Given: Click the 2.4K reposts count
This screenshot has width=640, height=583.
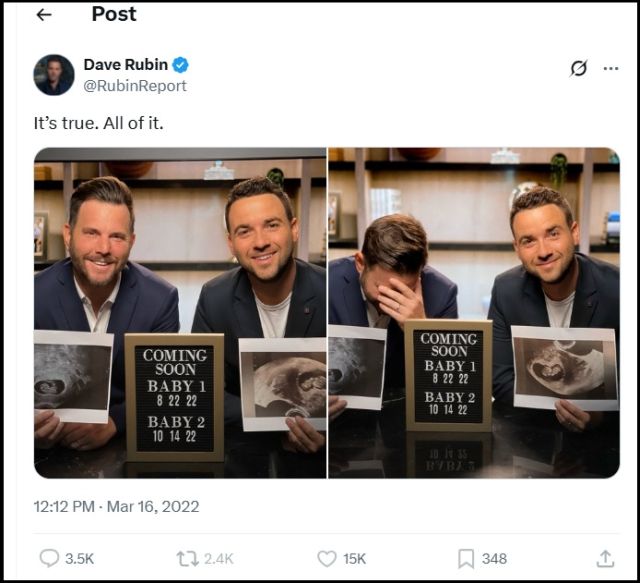Looking at the screenshot, I should click(219, 559).
